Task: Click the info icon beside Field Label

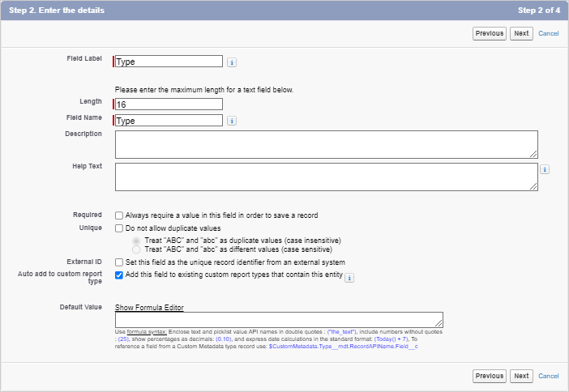Action: pyautogui.click(x=232, y=62)
